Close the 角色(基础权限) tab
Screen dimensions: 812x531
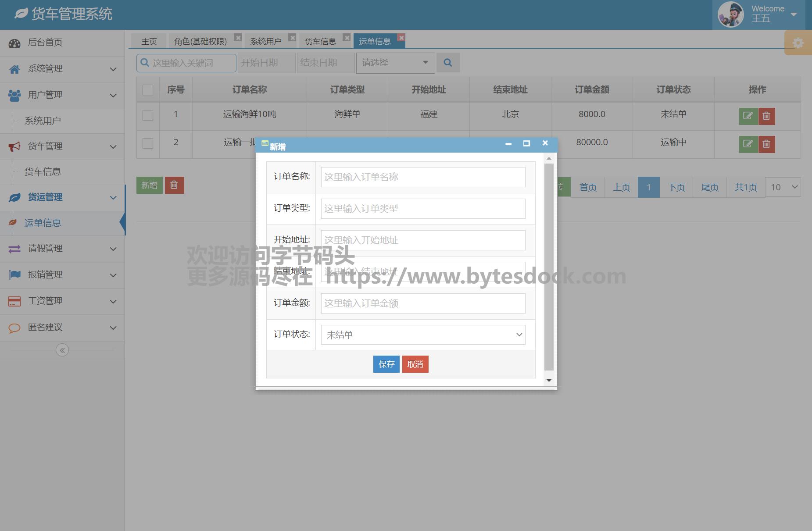click(238, 38)
